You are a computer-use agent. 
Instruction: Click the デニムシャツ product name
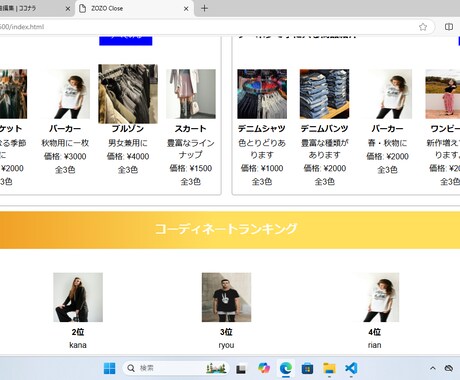pos(262,129)
